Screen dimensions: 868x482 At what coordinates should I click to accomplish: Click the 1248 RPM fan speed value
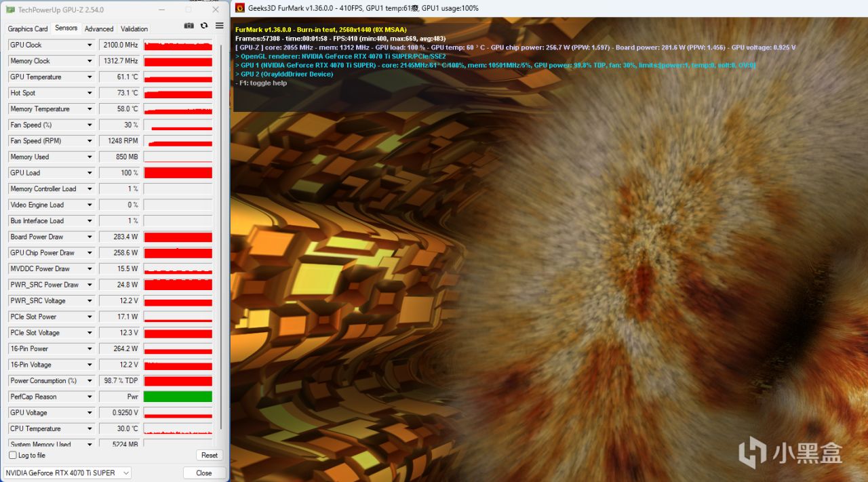(x=119, y=141)
